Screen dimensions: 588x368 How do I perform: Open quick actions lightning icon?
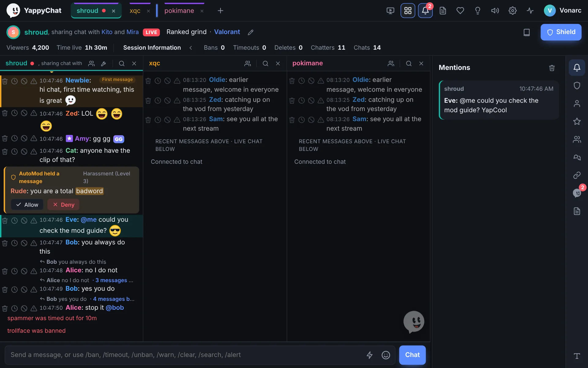click(370, 355)
